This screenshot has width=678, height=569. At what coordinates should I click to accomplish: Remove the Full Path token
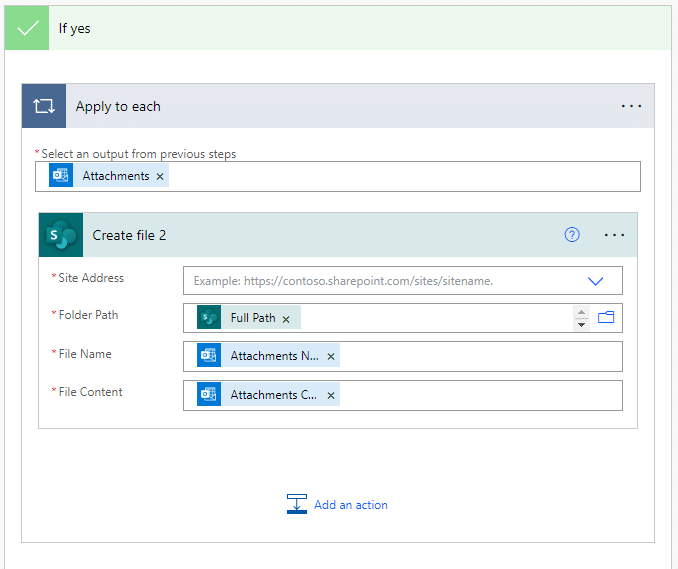click(x=286, y=319)
